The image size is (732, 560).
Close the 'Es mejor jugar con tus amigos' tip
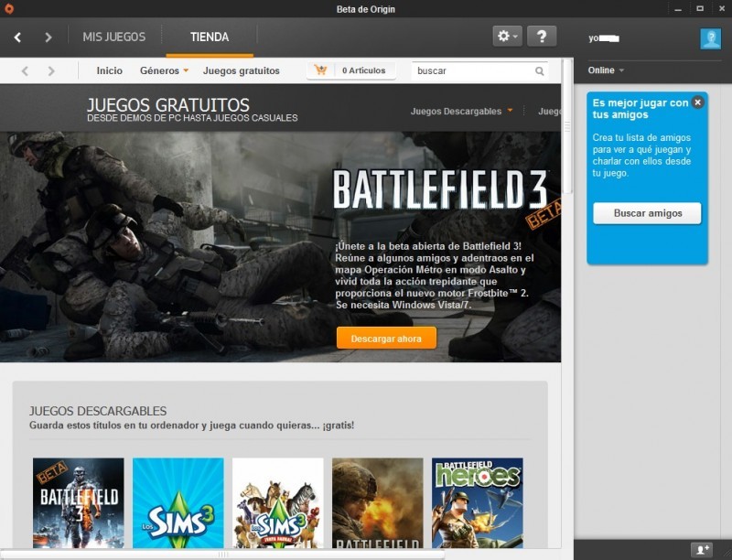[x=697, y=102]
